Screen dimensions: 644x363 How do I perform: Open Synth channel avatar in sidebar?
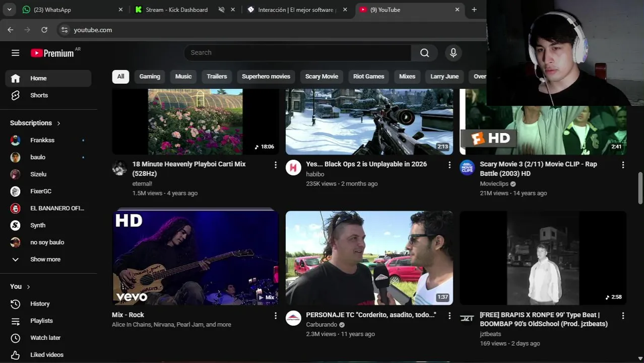point(16,225)
